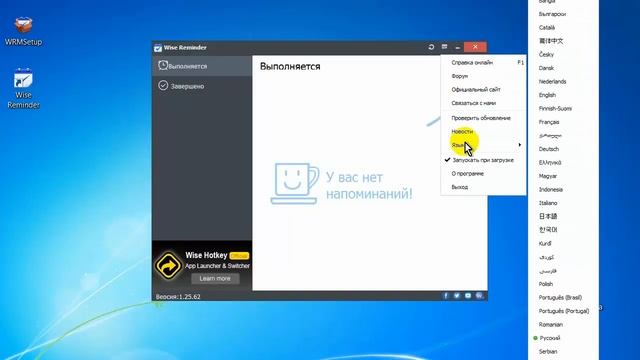Select Български language
Image resolution: width=640 pixels, height=360 pixels.
(552, 14)
